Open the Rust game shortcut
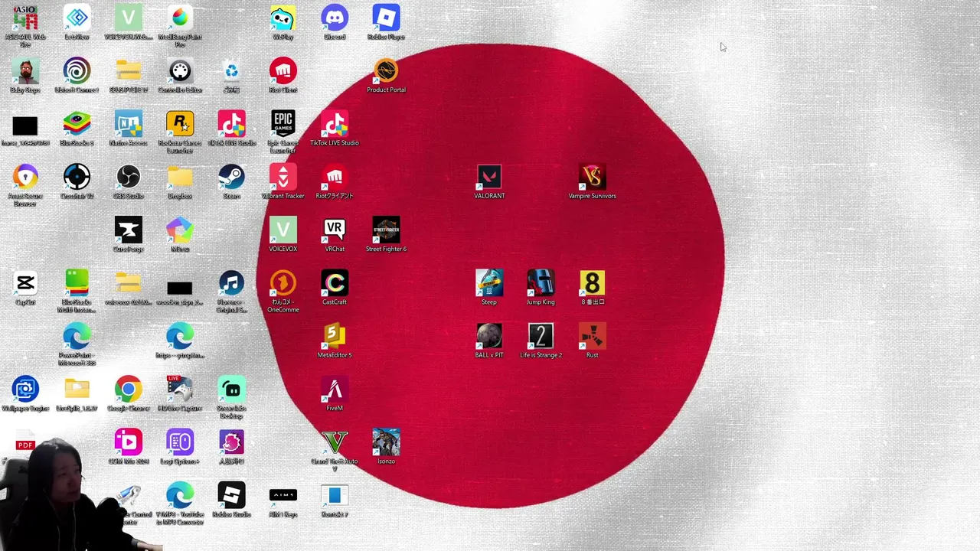The image size is (980, 551). coord(592,337)
